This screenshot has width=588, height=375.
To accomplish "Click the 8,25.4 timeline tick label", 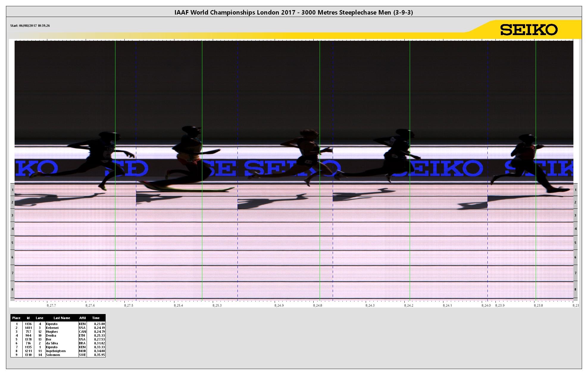I will 179,305.
